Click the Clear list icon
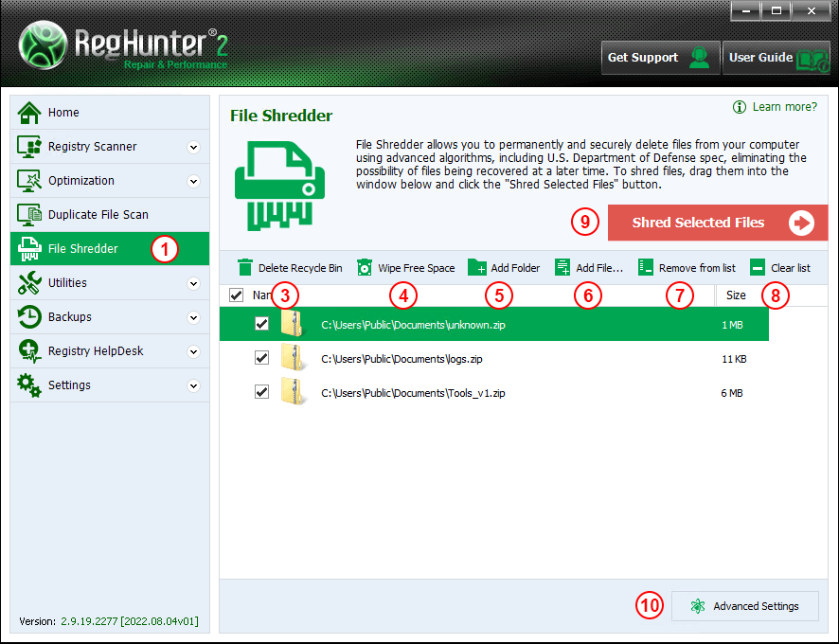839x644 pixels. coord(758,268)
